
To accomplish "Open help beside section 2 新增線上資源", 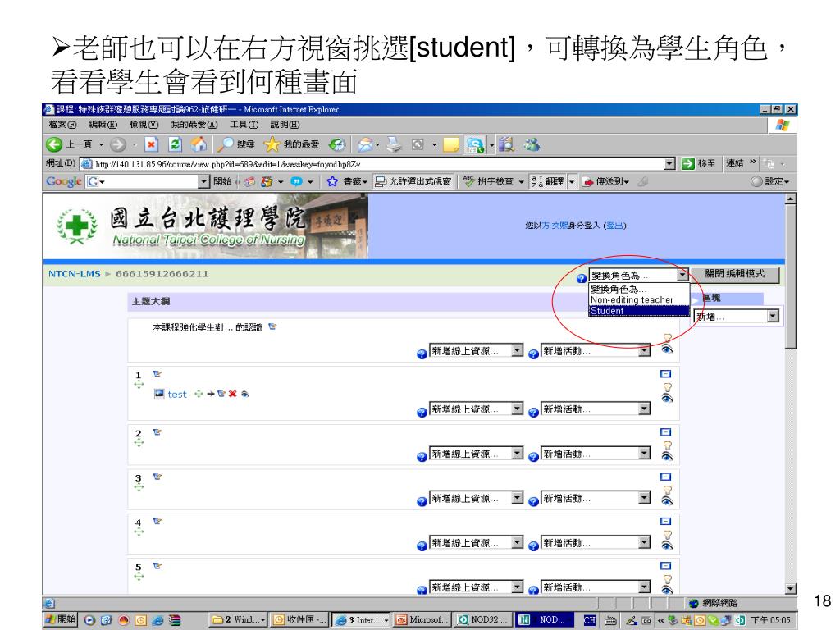I will 422,456.
